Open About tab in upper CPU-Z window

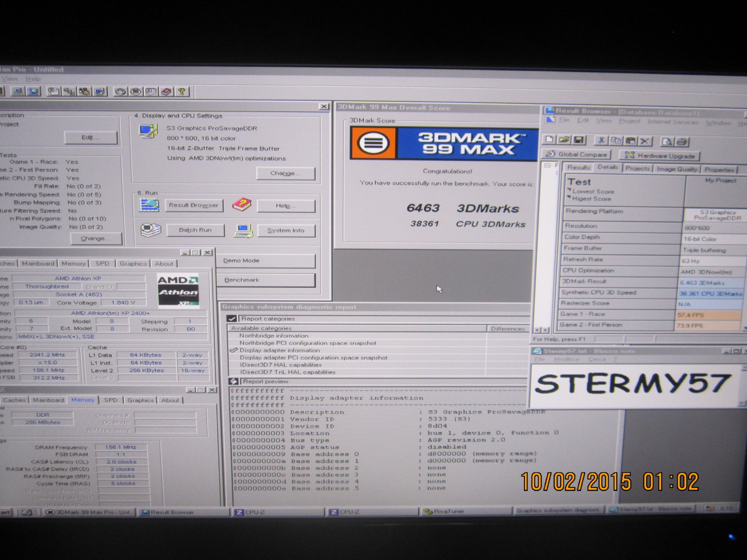click(164, 264)
